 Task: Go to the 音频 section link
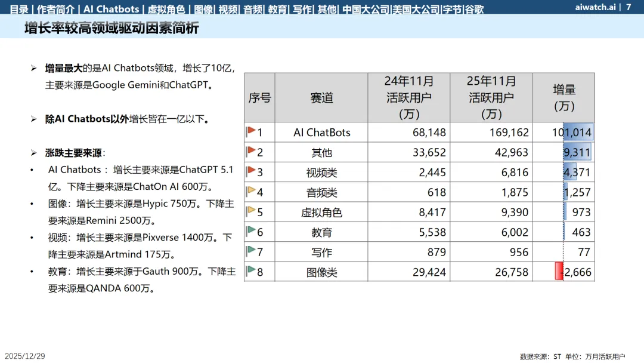252,9
